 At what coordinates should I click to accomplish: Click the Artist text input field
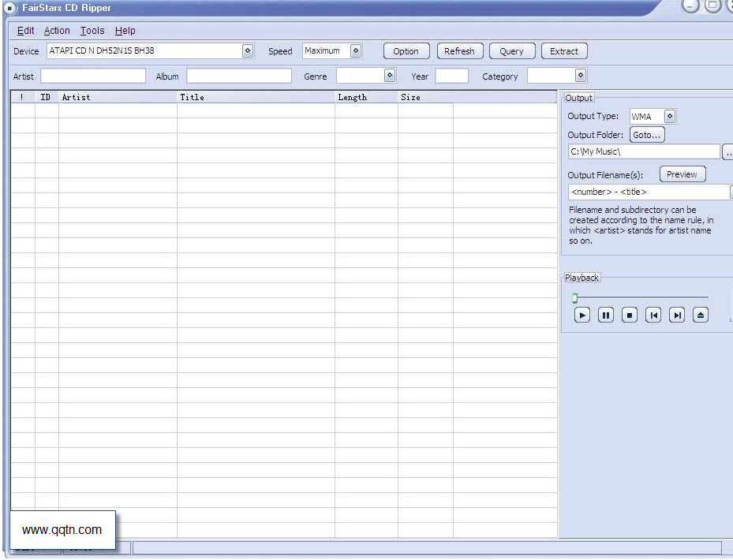point(93,77)
